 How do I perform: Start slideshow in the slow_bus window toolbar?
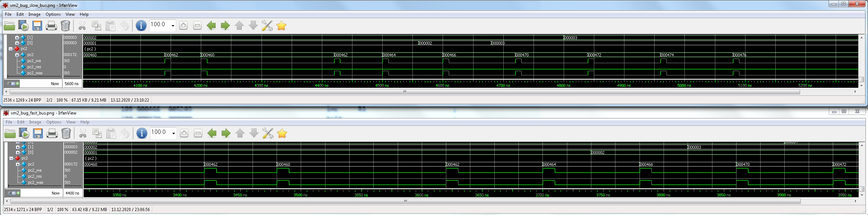(23, 26)
